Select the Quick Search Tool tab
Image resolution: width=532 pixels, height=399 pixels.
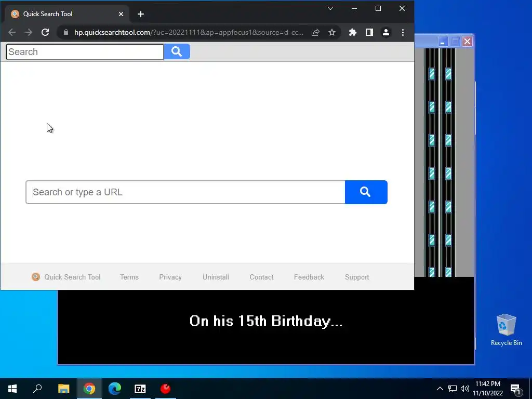point(67,14)
